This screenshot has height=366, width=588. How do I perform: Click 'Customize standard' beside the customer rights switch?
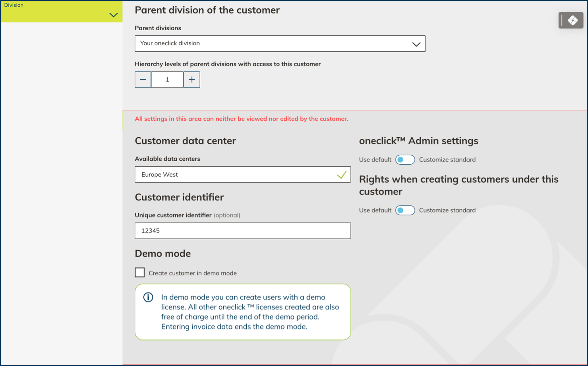[447, 210]
